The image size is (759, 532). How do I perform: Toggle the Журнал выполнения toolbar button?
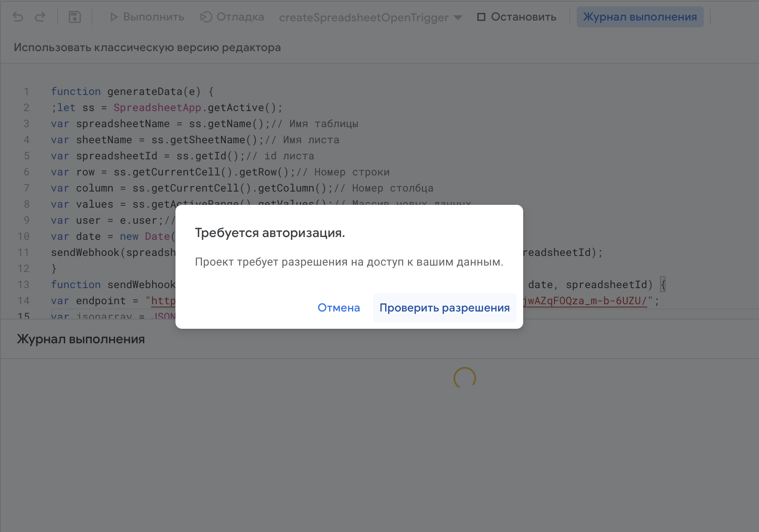[x=640, y=17]
